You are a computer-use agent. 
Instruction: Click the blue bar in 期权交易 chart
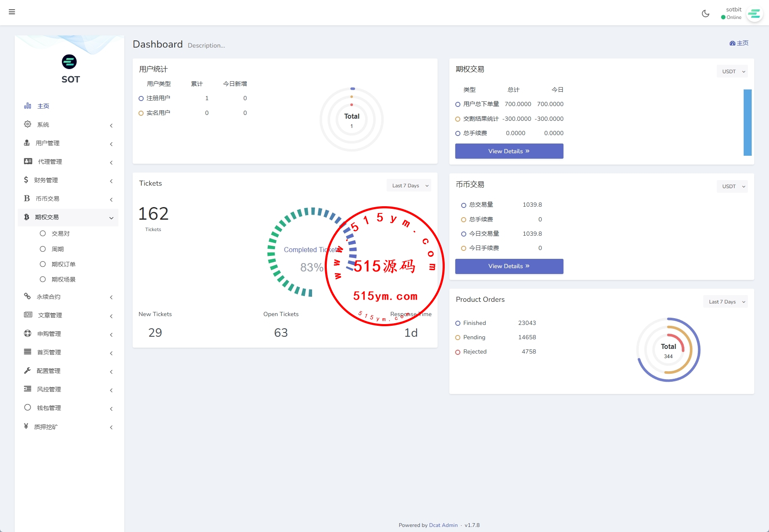coord(747,122)
